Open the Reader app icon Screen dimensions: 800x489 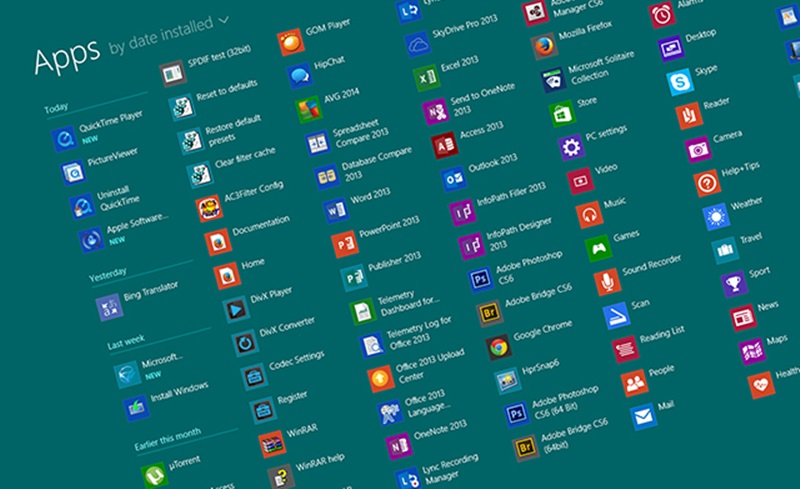click(x=689, y=116)
